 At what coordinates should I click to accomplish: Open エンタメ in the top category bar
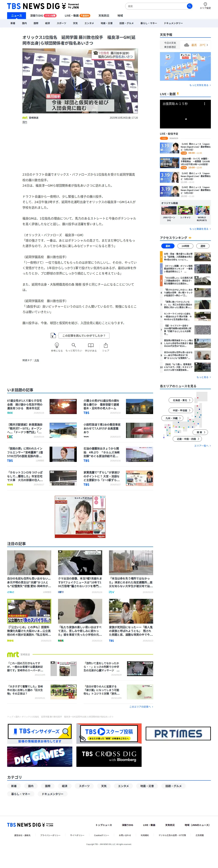tap(89, 23)
